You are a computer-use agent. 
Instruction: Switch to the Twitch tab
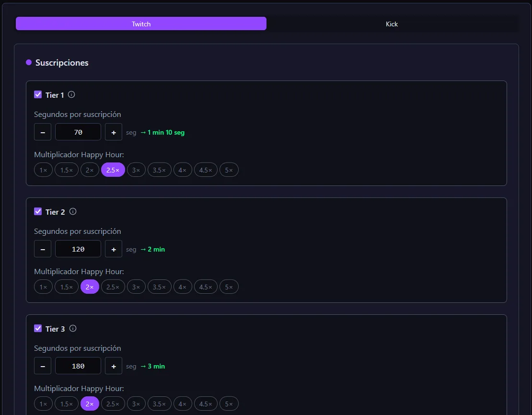(x=141, y=24)
